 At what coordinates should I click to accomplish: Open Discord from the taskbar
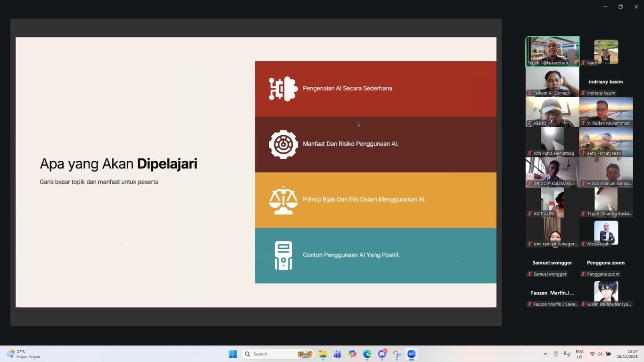click(382, 354)
